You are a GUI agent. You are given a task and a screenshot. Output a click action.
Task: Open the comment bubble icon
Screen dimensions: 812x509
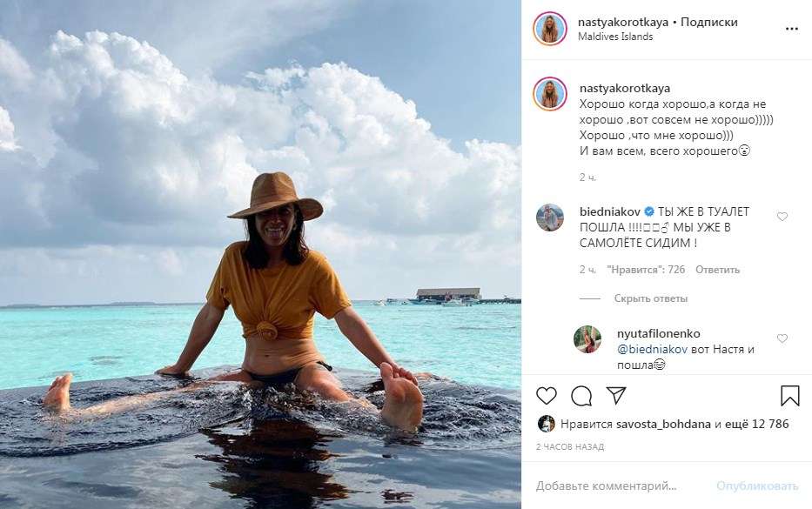tap(581, 396)
